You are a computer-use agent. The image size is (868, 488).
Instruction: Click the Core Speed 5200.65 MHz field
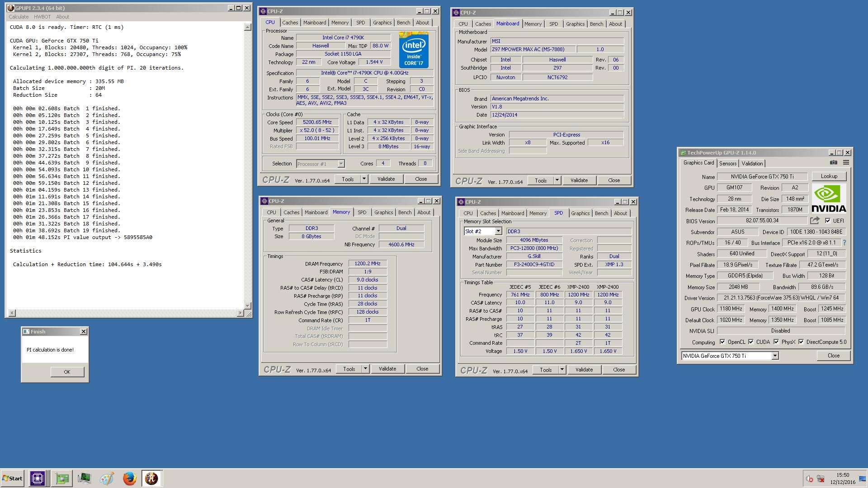coord(317,122)
